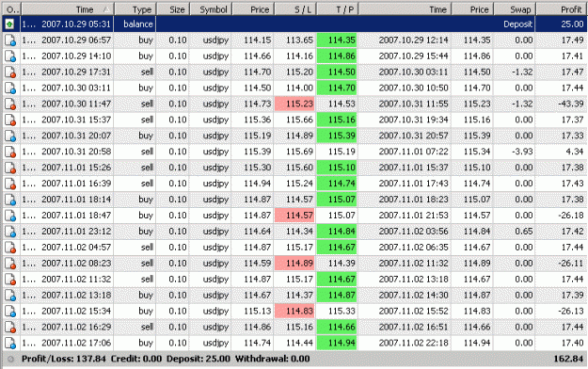Screen dimensions: 588x369
Task: Select the balance type cell
Action: point(135,24)
